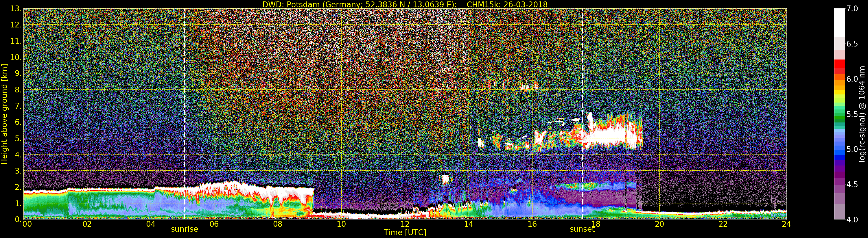Click the '02' time axis tick label
This screenshot has height=238, width=868.
(87, 224)
